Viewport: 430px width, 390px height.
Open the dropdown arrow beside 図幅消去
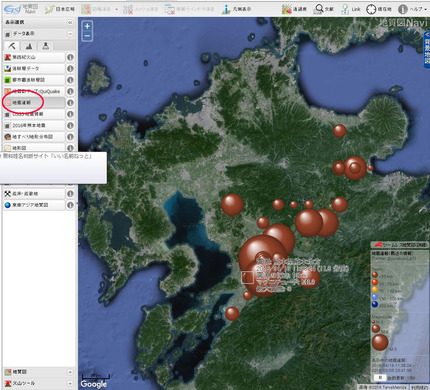click(x=117, y=9)
